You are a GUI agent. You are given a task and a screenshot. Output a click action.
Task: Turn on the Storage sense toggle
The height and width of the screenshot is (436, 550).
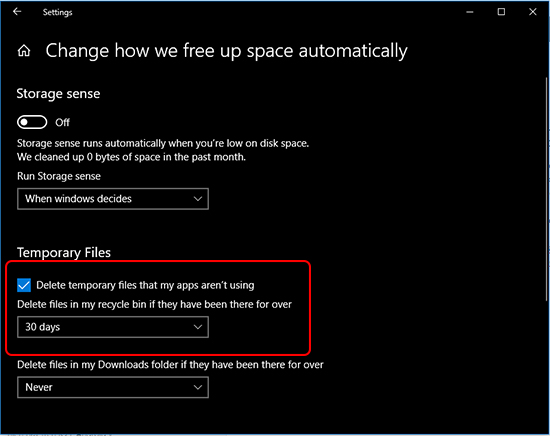pos(32,122)
